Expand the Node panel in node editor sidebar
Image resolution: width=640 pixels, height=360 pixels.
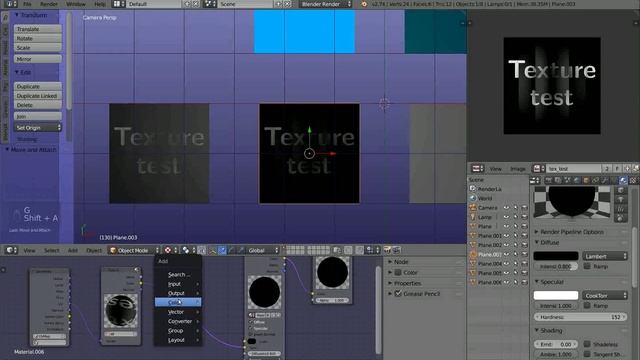click(390, 262)
